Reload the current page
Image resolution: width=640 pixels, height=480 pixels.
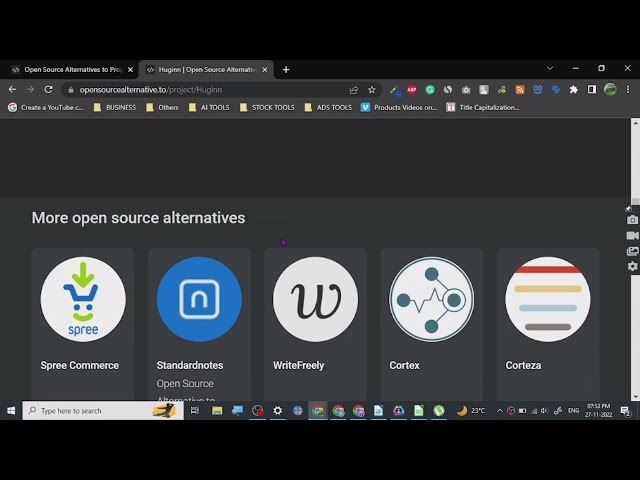48,89
